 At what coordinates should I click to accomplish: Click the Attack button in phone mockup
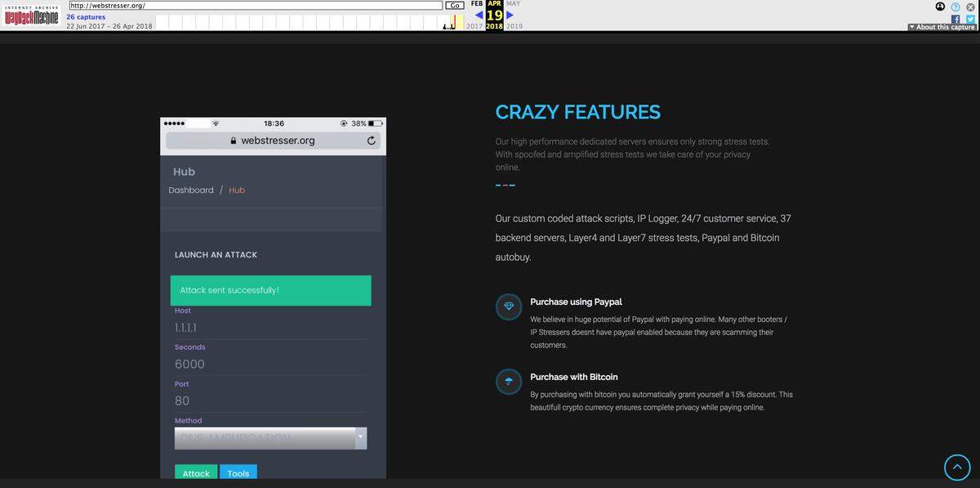[x=196, y=472]
